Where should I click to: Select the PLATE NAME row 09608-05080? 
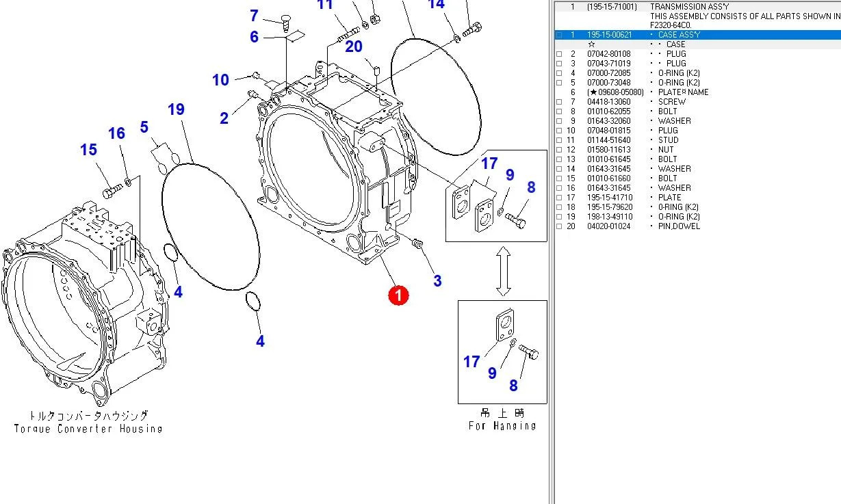click(697, 92)
